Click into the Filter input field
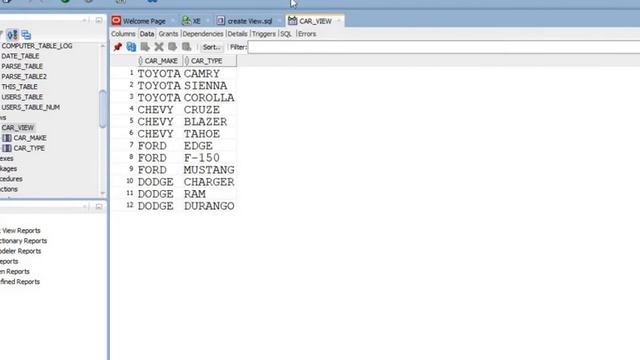The height and width of the screenshot is (360, 640). [444, 47]
